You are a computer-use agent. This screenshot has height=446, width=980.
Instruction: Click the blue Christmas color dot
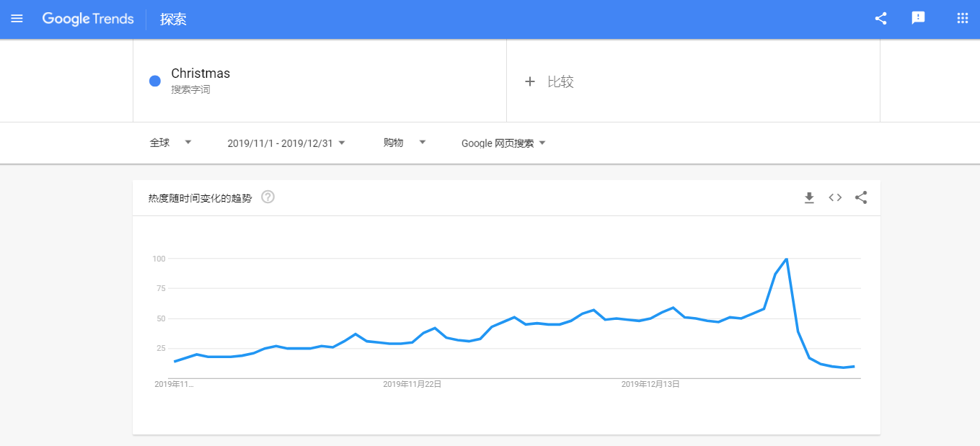[154, 81]
